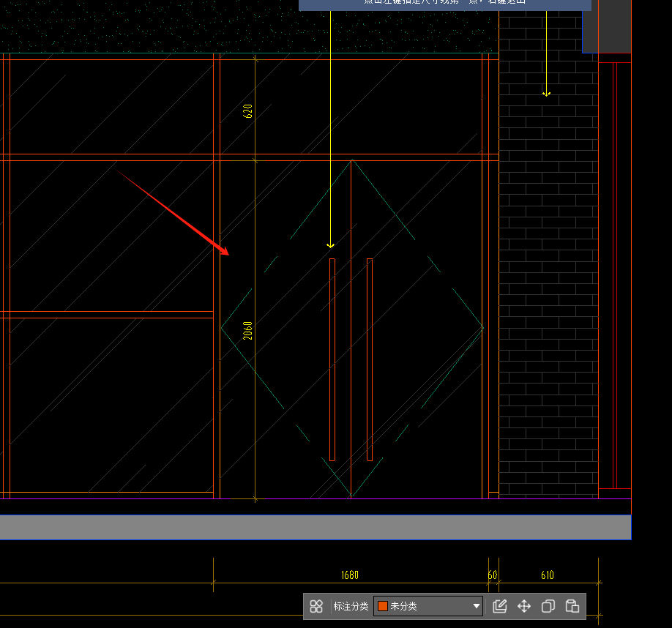Select the move annotation crosshair-arrows icon

(523, 606)
